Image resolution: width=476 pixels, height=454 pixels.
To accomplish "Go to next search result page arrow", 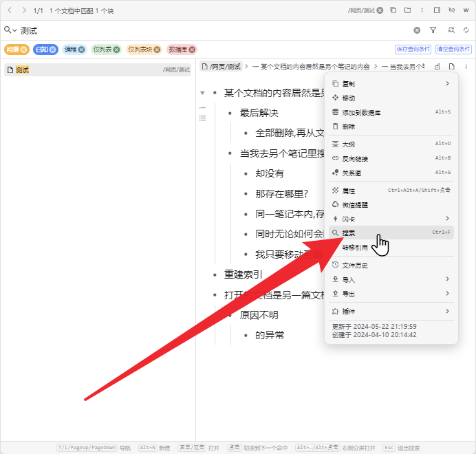I will click(24, 10).
